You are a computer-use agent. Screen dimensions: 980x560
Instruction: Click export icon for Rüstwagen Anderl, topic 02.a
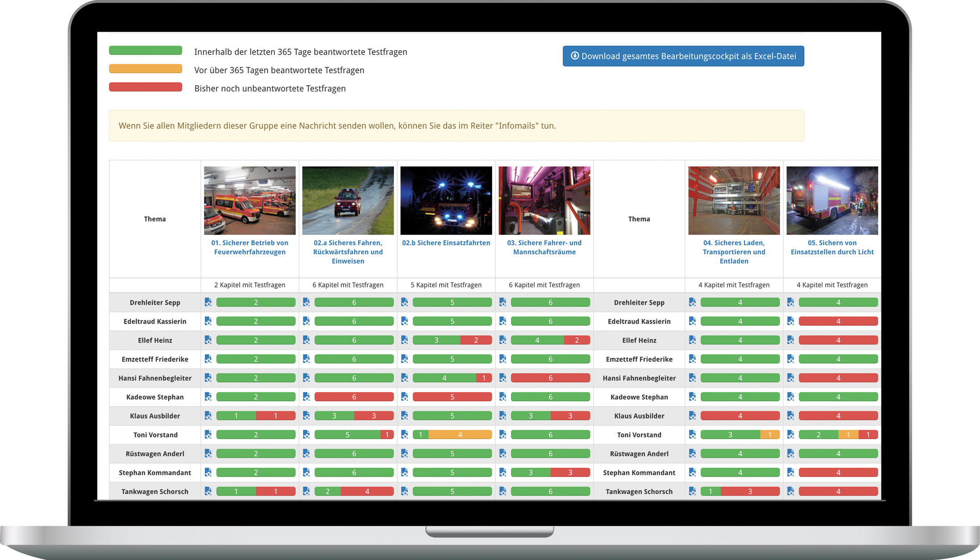pyautogui.click(x=306, y=453)
